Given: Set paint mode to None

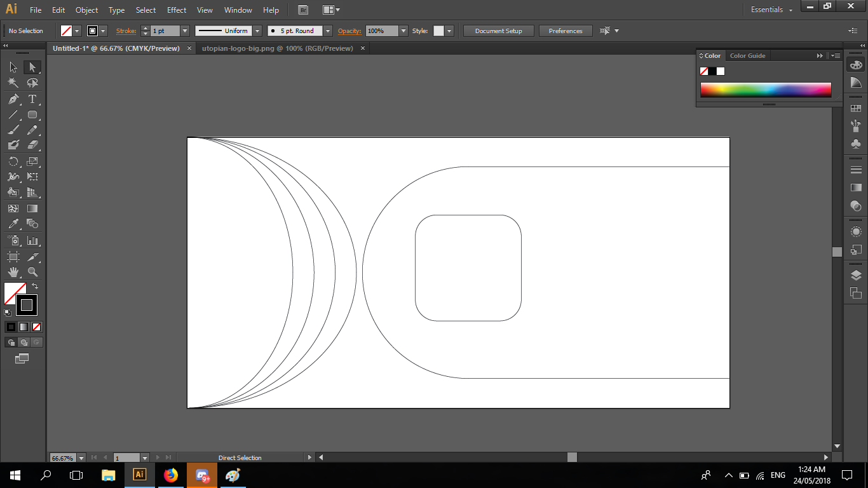Looking at the screenshot, I should (36, 327).
